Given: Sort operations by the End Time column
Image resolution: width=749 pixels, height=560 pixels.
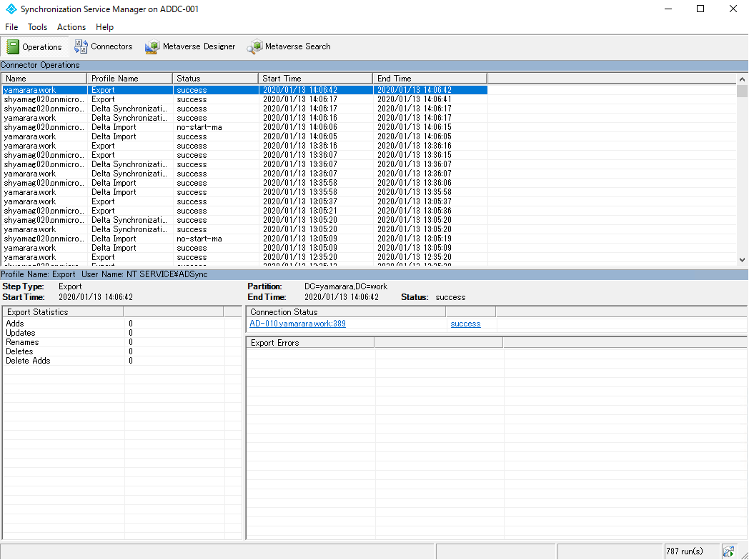Looking at the screenshot, I should pos(429,78).
